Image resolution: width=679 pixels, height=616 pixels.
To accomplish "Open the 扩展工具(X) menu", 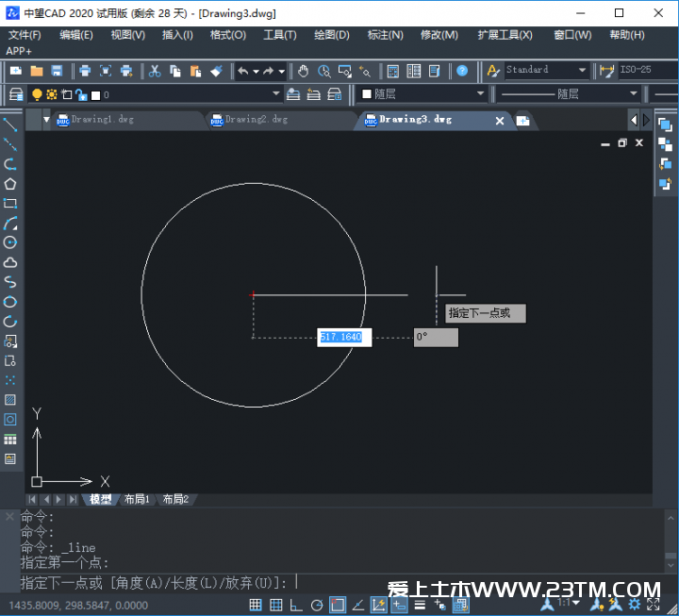I will pos(505,35).
